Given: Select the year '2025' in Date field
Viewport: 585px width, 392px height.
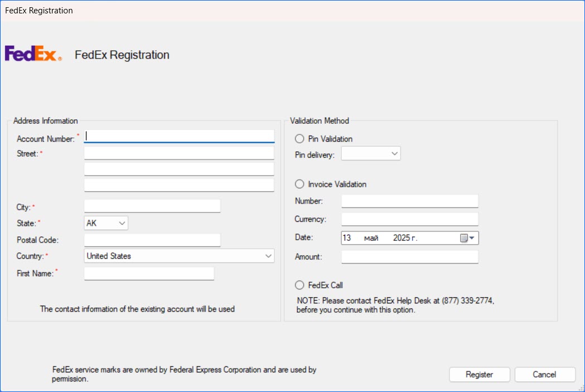Looking at the screenshot, I should (x=402, y=238).
